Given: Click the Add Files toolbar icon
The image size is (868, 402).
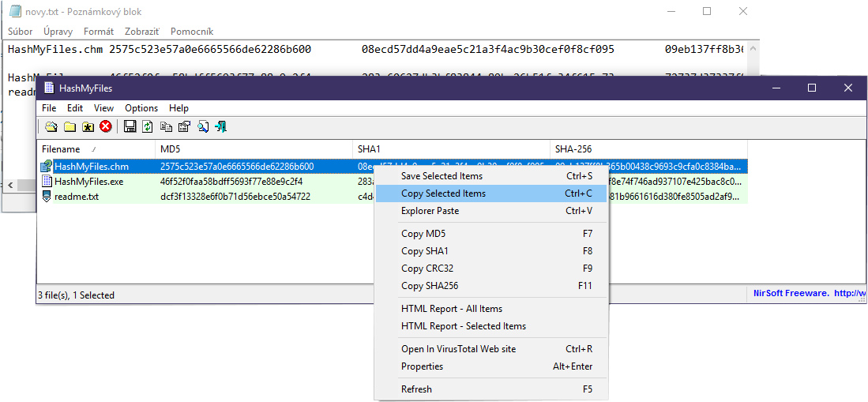Looking at the screenshot, I should coord(51,127).
